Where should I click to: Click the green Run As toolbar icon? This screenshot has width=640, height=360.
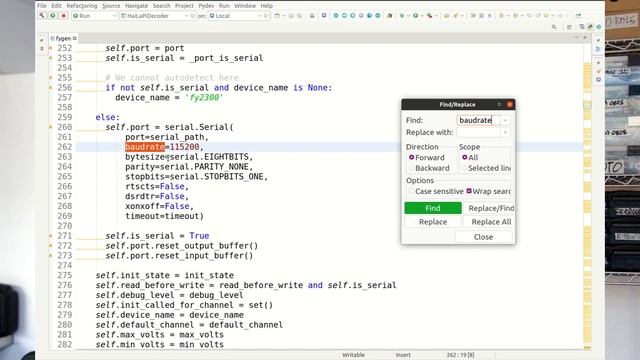click(416, 16)
